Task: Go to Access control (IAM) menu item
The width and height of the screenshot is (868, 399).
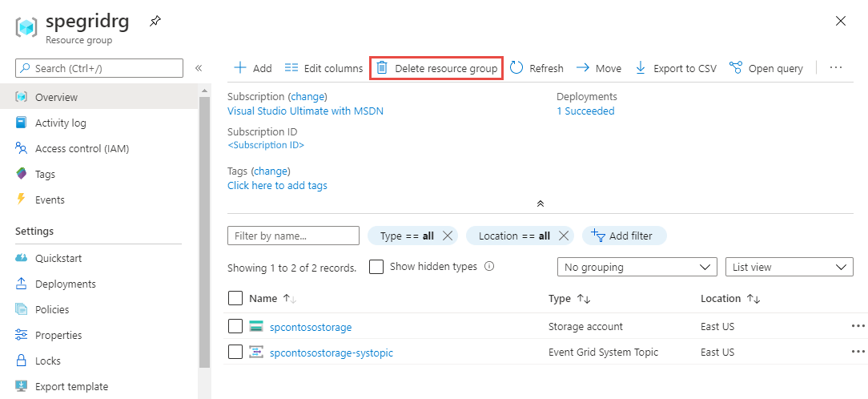Action: [x=82, y=148]
